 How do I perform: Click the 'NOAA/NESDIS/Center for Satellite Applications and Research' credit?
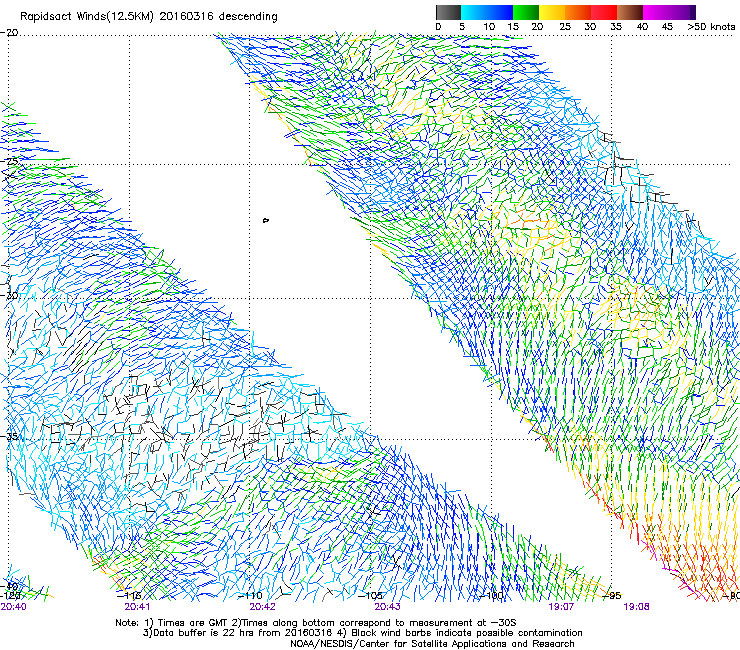click(x=432, y=644)
